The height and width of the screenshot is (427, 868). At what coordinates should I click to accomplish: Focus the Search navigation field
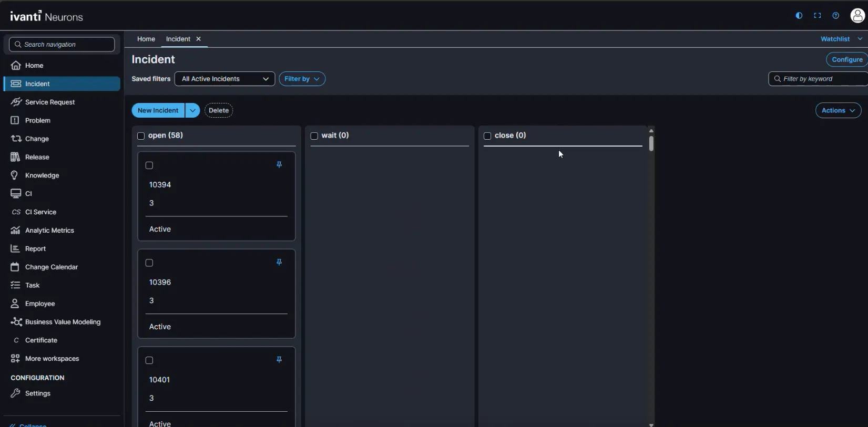(62, 45)
